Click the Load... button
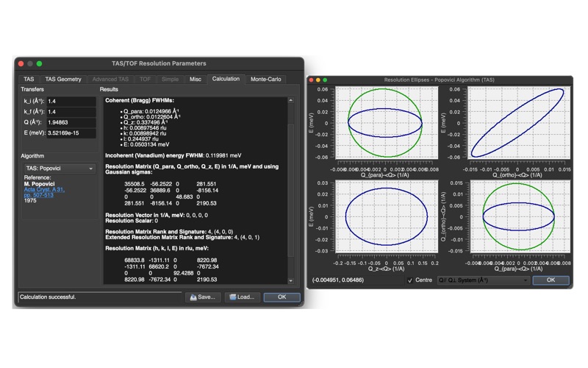 242,297
